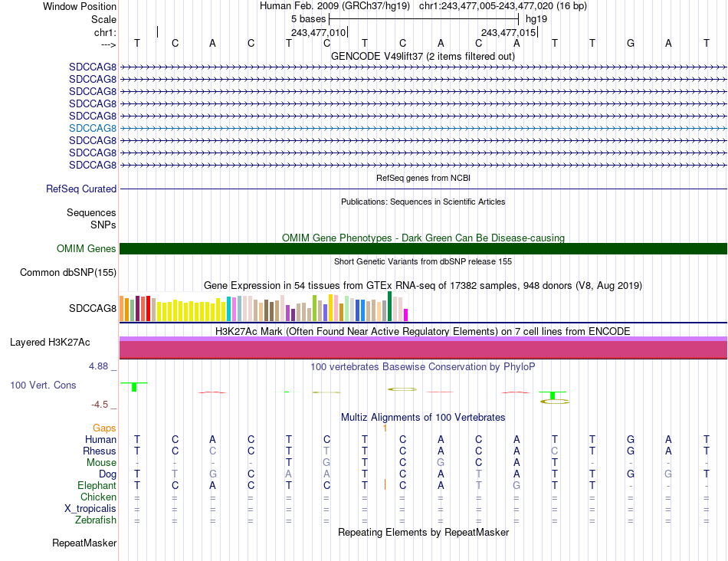The height and width of the screenshot is (561, 728).
Task: Click the Layered H3K27Ac track label
Action: pos(50,343)
